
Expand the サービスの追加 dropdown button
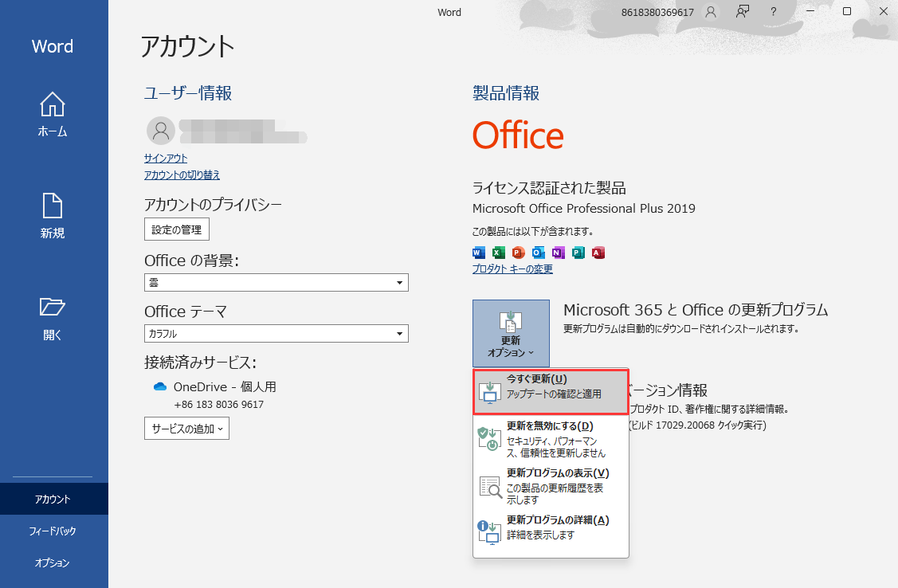point(186,429)
